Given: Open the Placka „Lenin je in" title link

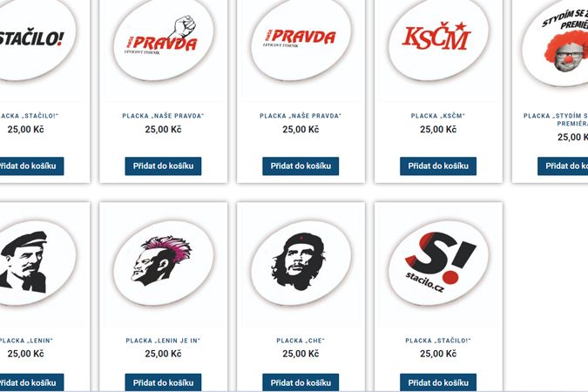Looking at the screenshot, I should pyautogui.click(x=163, y=341).
